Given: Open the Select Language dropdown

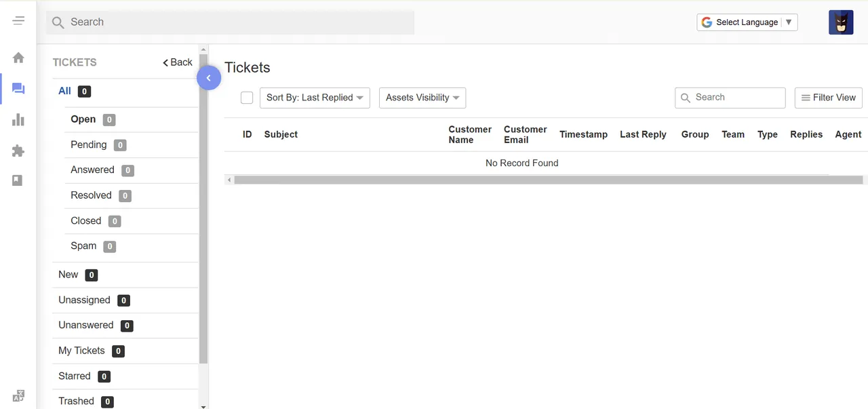Looking at the screenshot, I should tap(747, 22).
